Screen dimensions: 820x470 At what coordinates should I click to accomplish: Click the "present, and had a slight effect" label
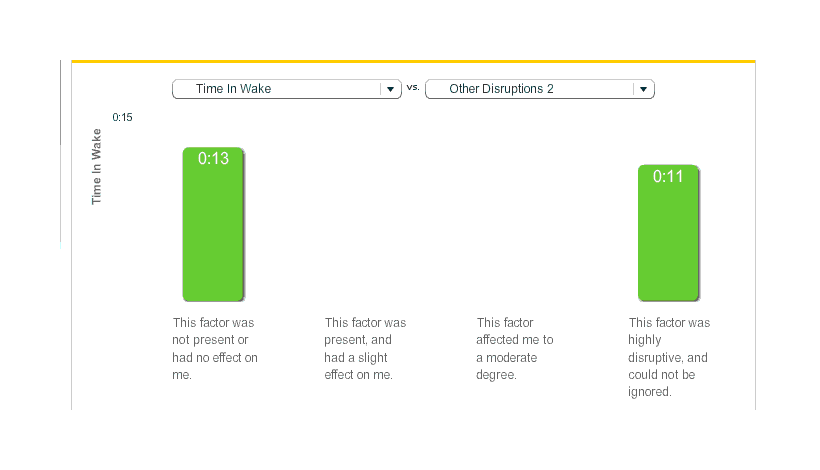coord(365,348)
